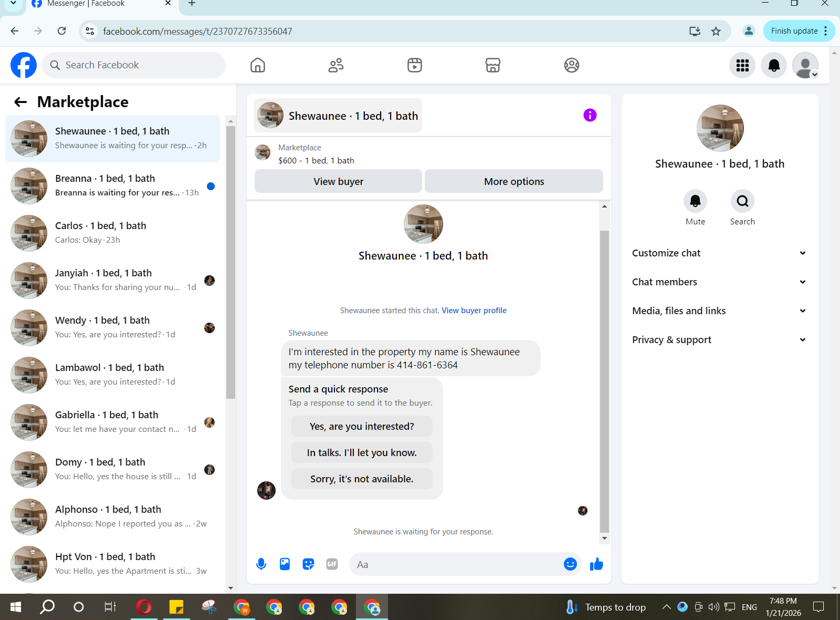Bookmark this page with star icon

(x=716, y=31)
